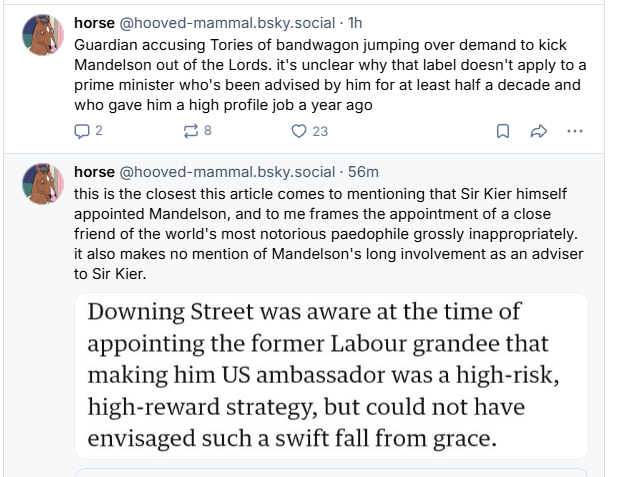Click the like count number 23
Image resolution: width=620 pixels, height=477 pixels.
click(x=320, y=130)
